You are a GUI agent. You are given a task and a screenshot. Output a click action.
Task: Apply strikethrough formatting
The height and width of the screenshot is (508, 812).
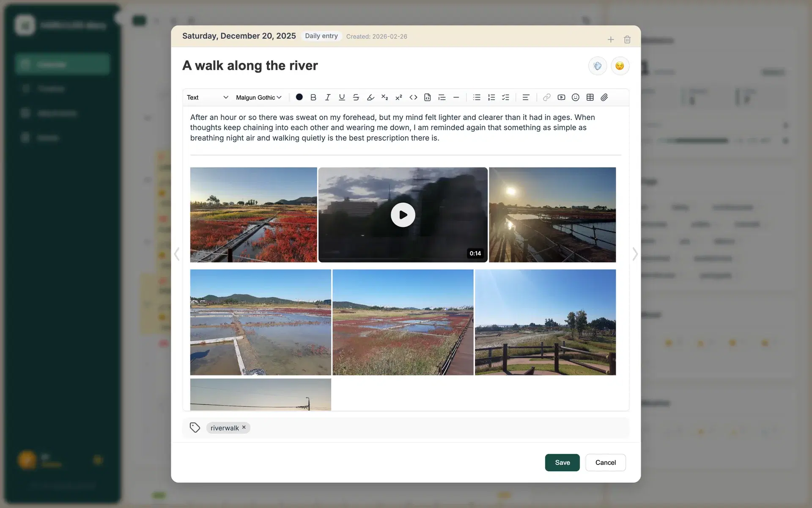356,97
